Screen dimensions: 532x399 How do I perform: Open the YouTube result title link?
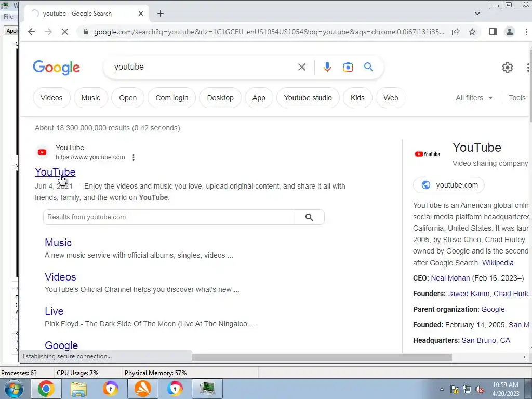tap(55, 172)
